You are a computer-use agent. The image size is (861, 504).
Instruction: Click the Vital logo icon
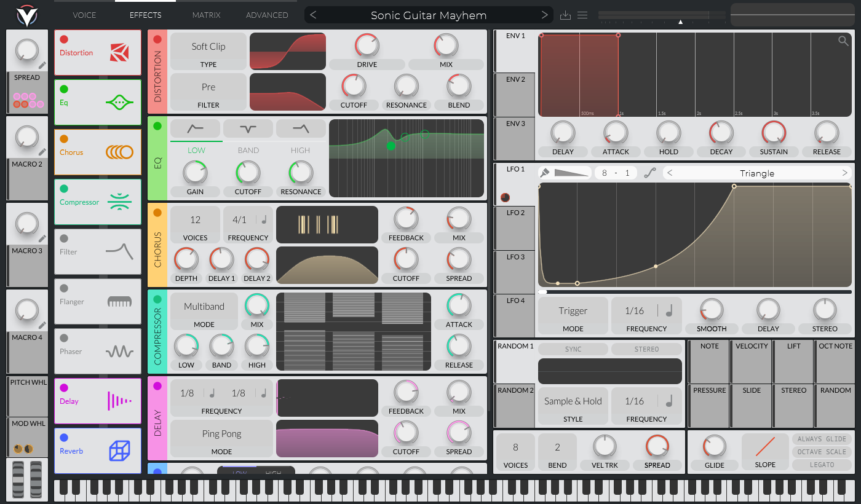pos(26,15)
